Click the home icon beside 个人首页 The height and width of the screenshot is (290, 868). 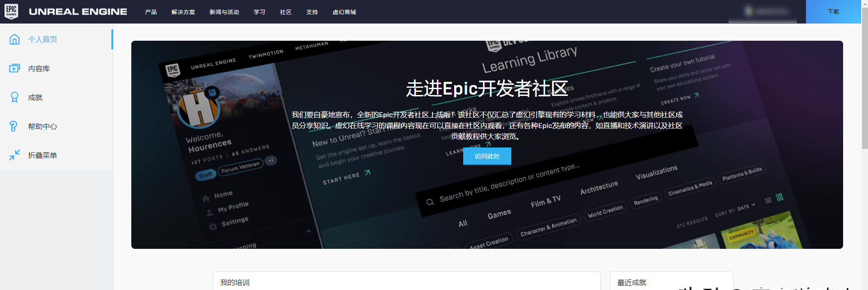pyautogui.click(x=14, y=39)
